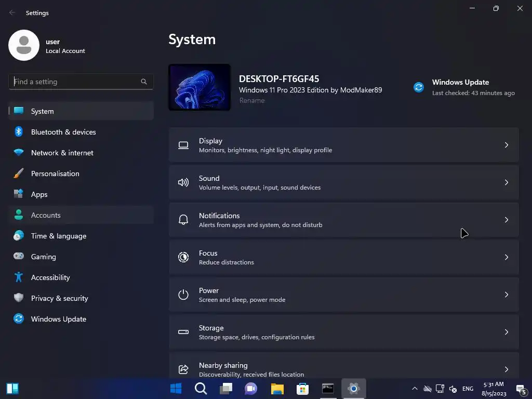Open Storage settings by its title
The image size is (532, 399).
tap(211, 328)
